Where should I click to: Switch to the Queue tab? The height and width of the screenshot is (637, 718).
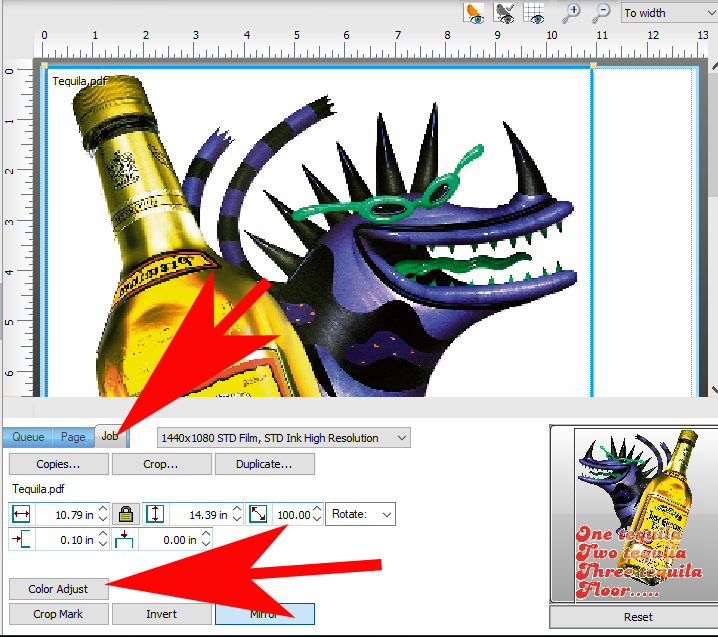(x=28, y=437)
